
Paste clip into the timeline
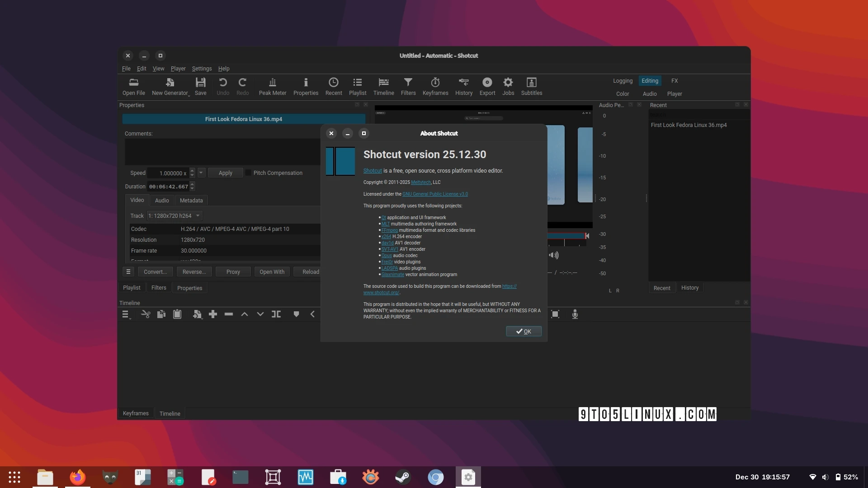[177, 314]
